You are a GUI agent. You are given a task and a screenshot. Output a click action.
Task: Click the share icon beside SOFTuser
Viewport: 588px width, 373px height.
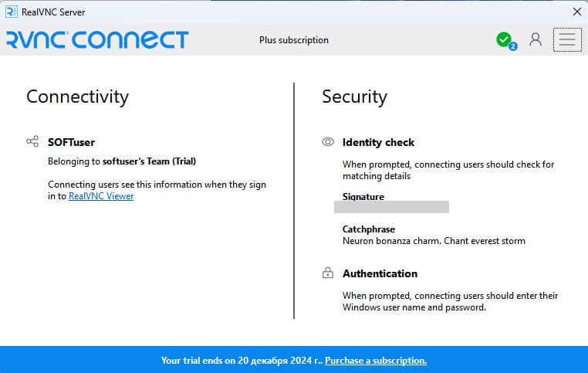[x=32, y=142]
